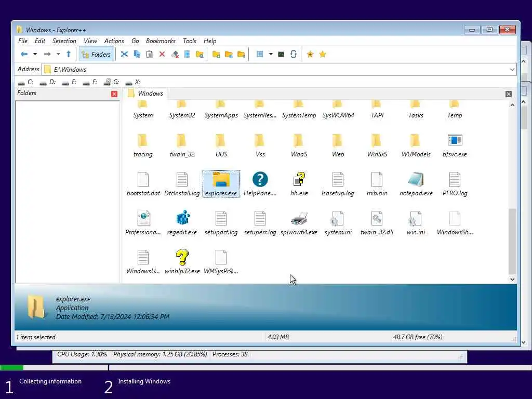
Task: Select hh.exe file
Action: [x=299, y=184]
